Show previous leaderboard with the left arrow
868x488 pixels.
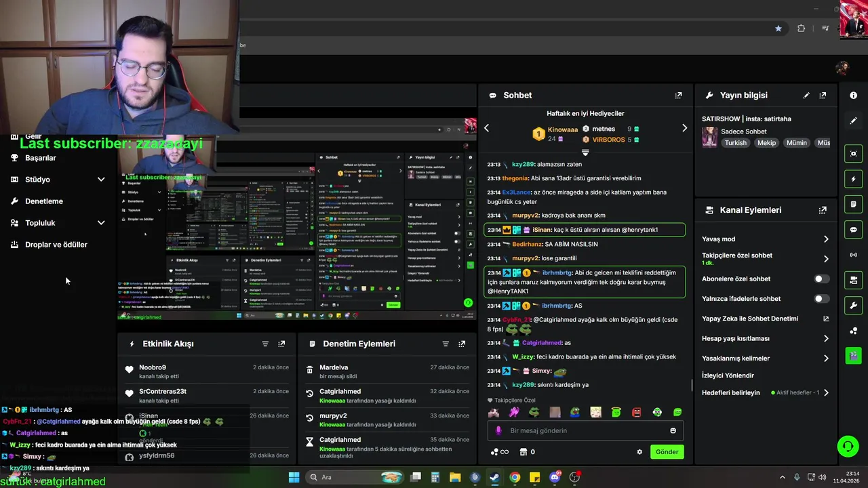pos(486,128)
